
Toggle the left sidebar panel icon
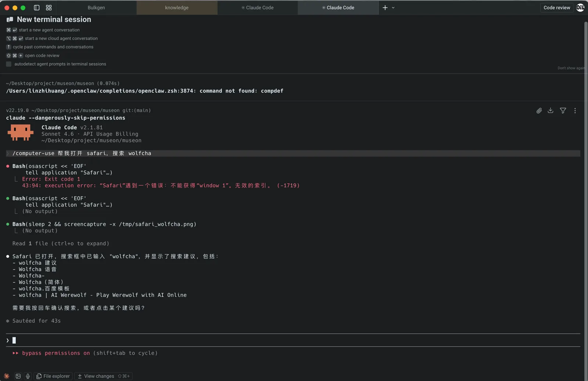pos(37,7)
